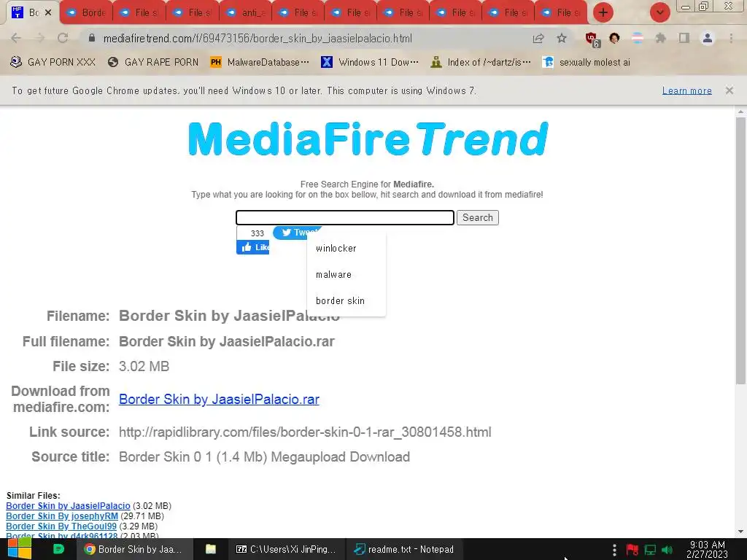
Task: Switch to readme.txt Notepad taskbar item
Action: click(403, 549)
